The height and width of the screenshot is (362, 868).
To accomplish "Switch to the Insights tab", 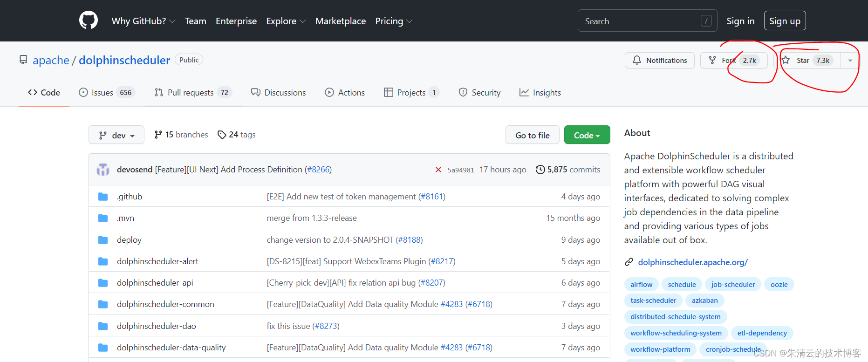I will click(x=540, y=93).
